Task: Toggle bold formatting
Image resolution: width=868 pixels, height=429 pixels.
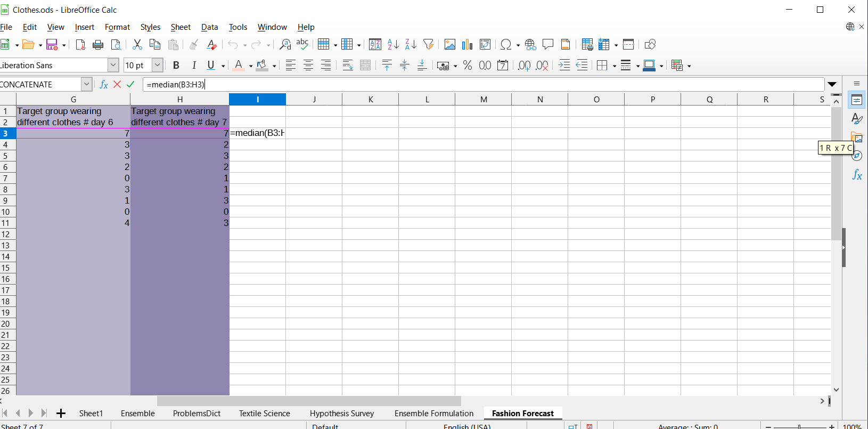Action: click(176, 66)
